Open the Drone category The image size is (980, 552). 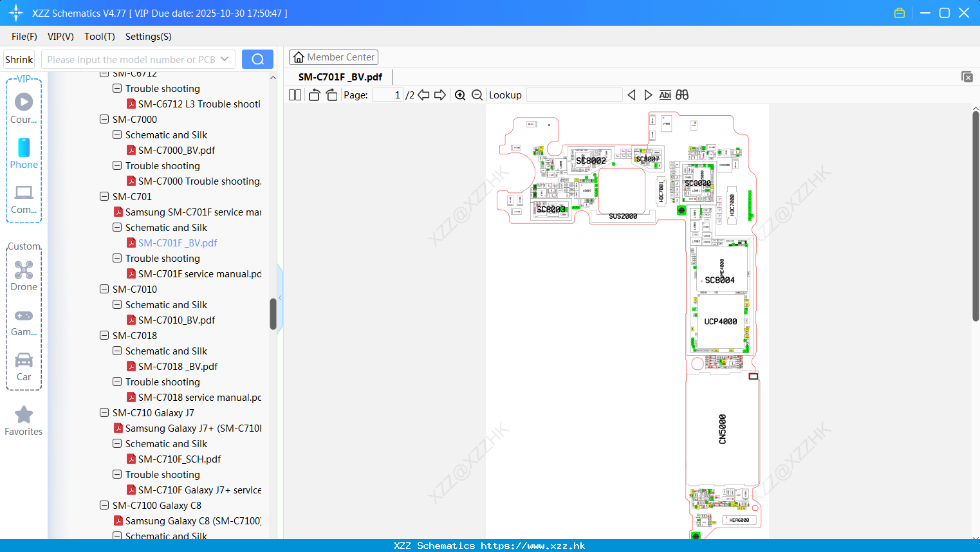tap(24, 276)
